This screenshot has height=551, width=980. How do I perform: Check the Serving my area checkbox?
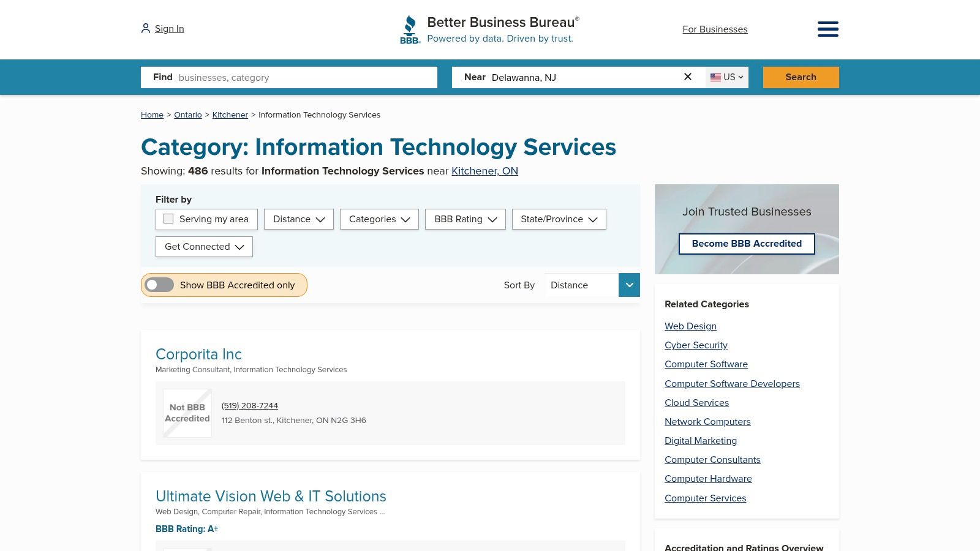168,219
